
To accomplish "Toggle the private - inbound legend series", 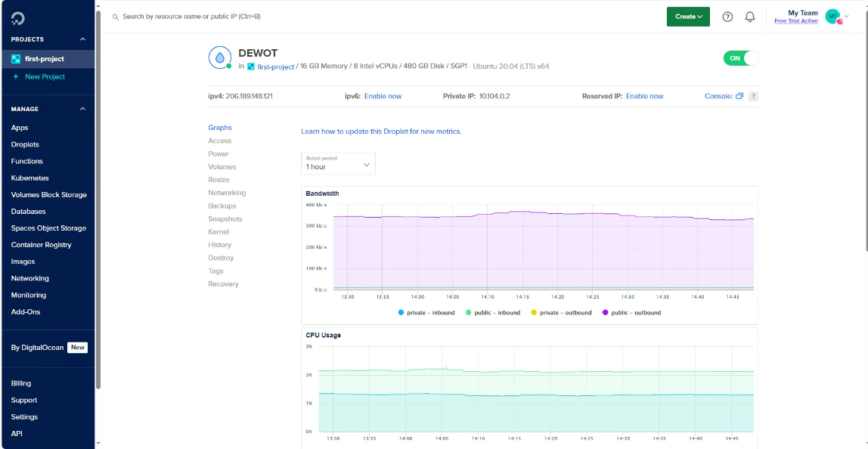I will pyautogui.click(x=426, y=312).
